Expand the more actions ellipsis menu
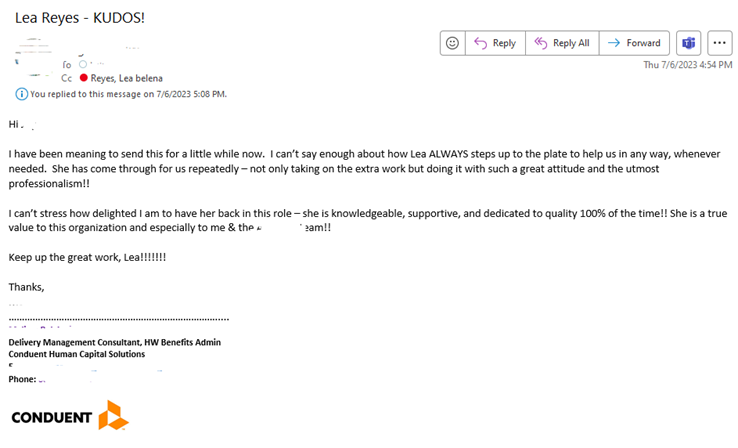Image resolution: width=738 pixels, height=448 pixels. coord(720,43)
